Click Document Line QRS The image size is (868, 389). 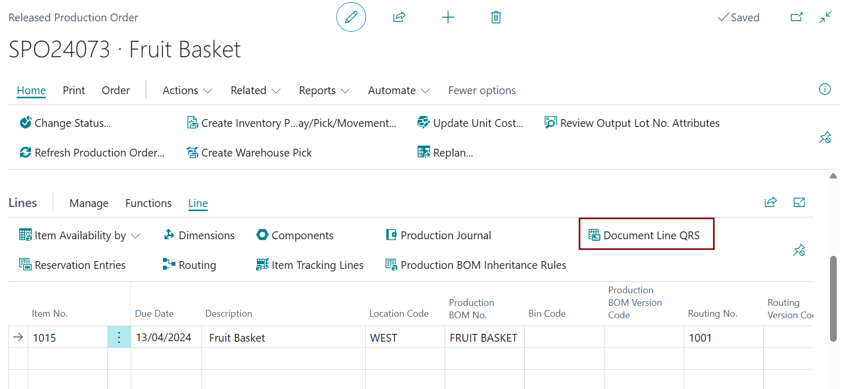coord(644,235)
